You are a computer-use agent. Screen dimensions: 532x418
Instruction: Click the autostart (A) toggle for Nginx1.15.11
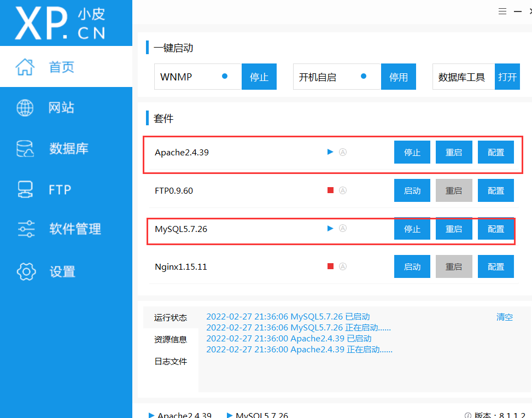(343, 266)
